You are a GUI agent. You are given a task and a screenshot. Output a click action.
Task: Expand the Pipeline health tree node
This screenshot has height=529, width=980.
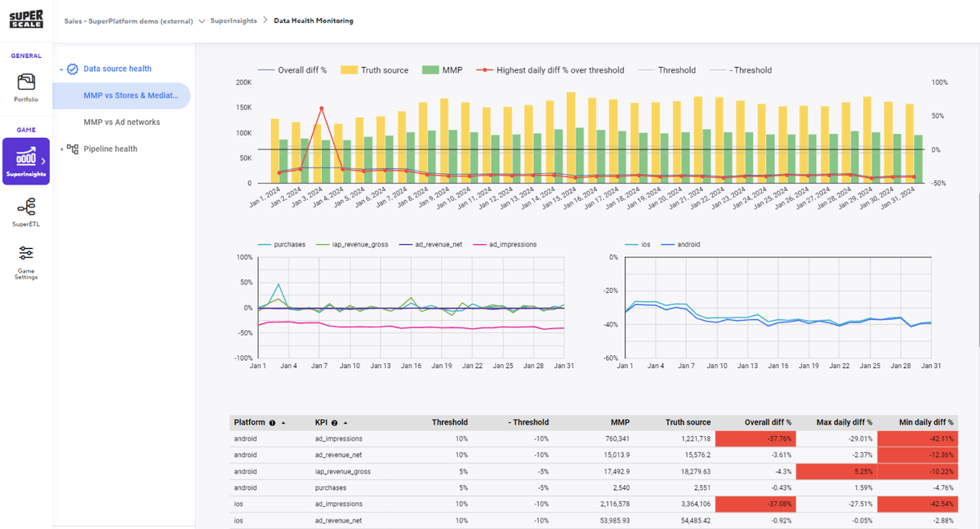(61, 149)
